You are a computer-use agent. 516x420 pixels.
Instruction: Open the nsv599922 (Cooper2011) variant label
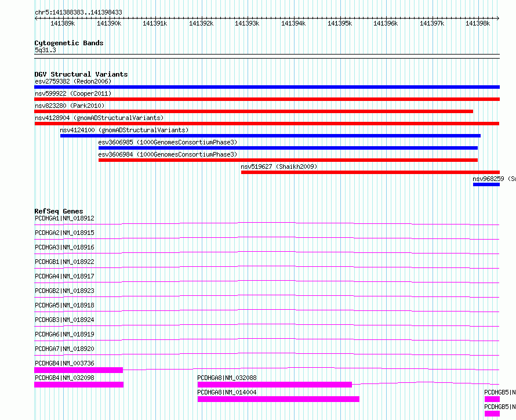click(73, 93)
